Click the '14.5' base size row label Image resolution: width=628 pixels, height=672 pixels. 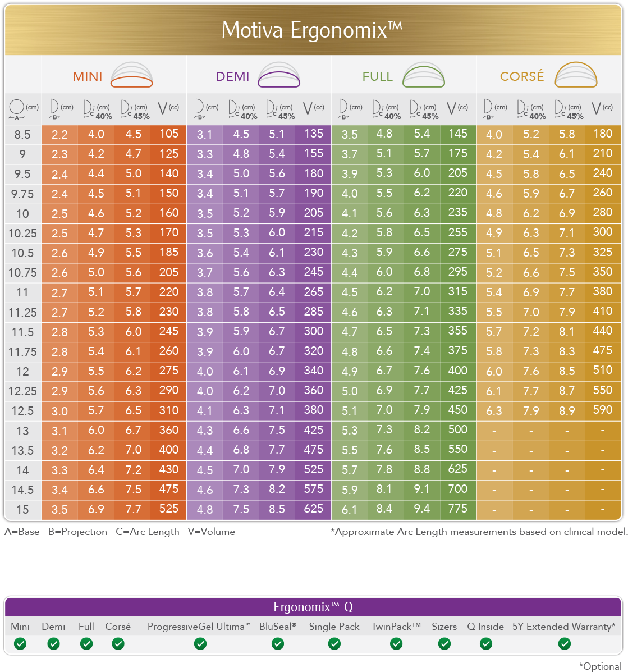22,490
